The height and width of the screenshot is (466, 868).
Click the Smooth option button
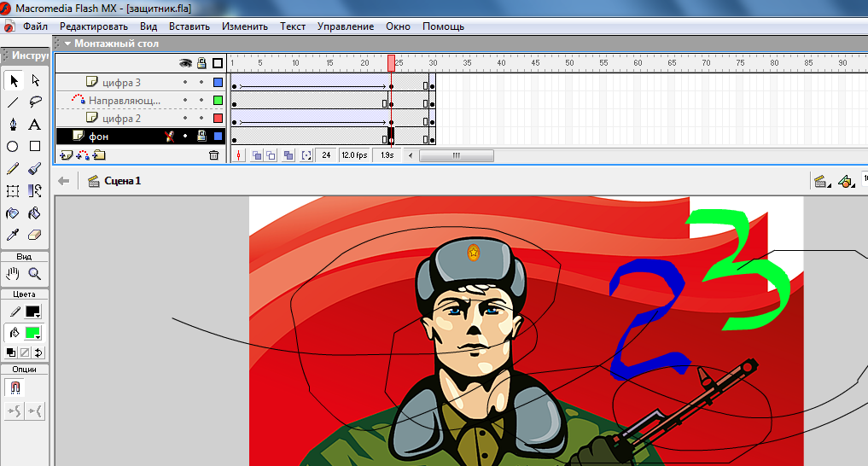point(14,411)
